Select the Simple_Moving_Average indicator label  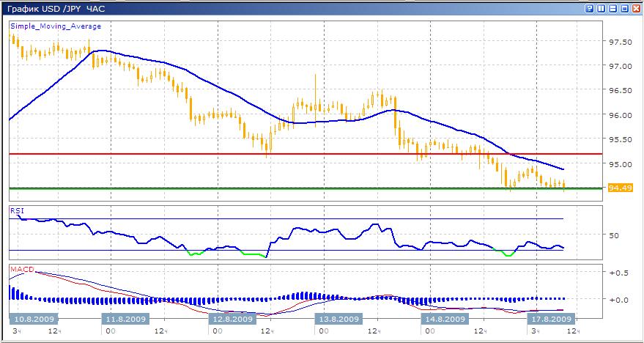(x=56, y=26)
